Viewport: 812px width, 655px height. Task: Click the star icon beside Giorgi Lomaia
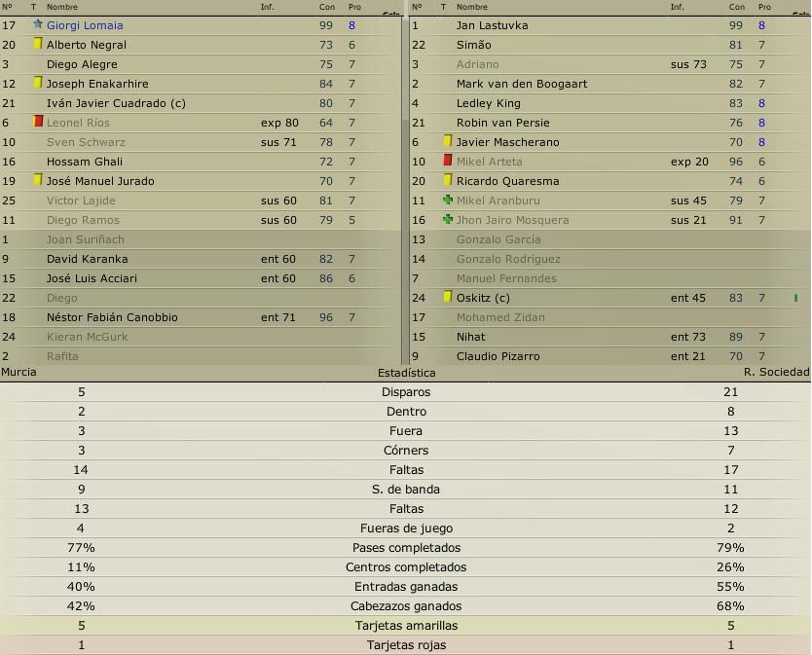(38, 23)
